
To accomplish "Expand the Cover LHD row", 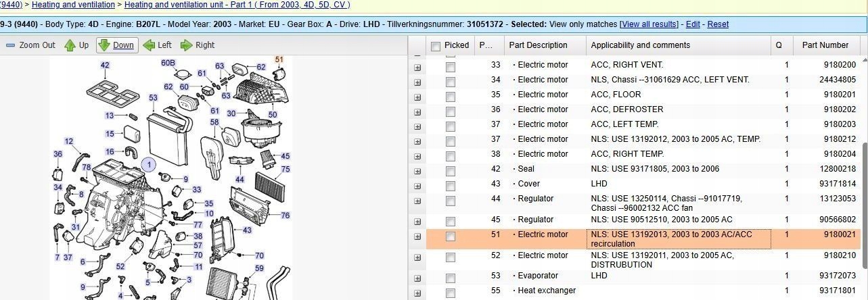I will pyautogui.click(x=417, y=184).
